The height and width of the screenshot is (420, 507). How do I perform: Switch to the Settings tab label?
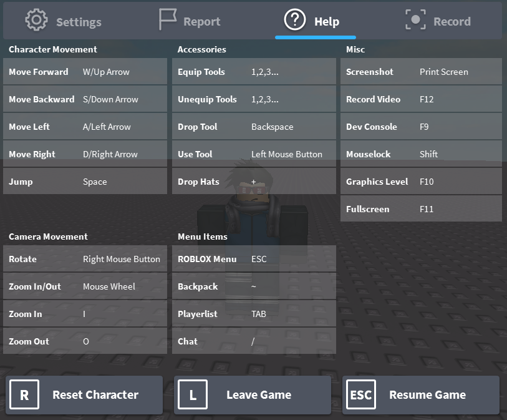tap(79, 22)
